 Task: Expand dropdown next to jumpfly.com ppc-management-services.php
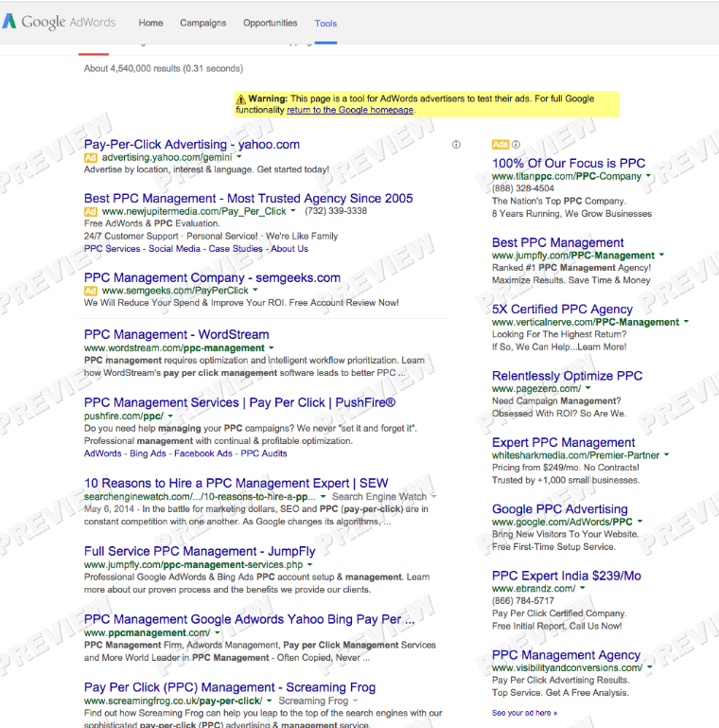click(x=310, y=564)
